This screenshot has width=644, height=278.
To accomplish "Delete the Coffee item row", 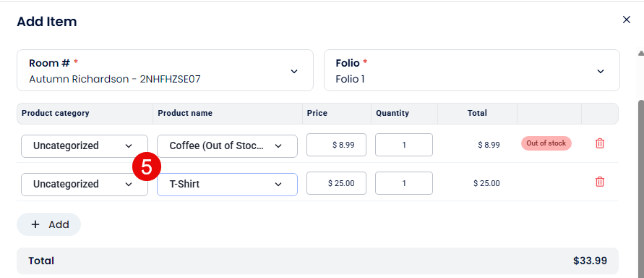I will [x=600, y=143].
